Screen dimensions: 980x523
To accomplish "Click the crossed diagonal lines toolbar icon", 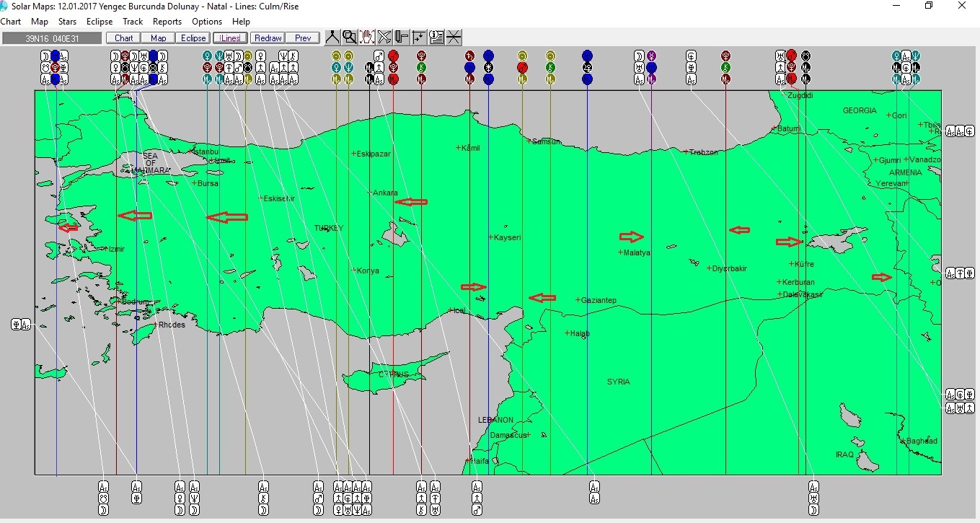I will click(384, 38).
